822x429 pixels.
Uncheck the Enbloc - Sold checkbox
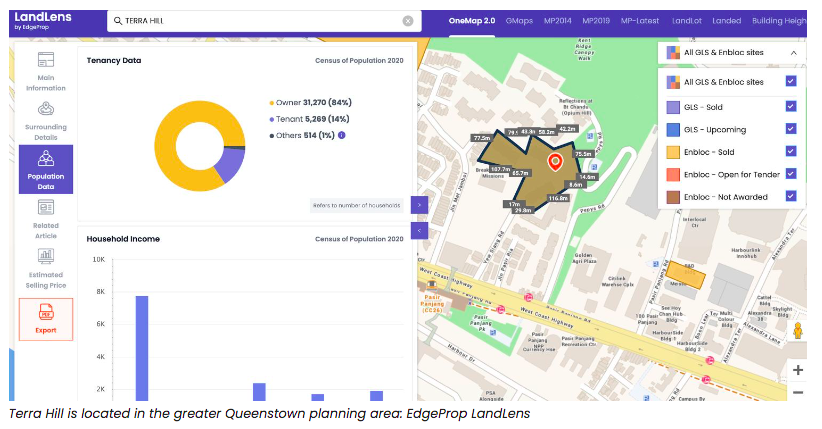(791, 152)
